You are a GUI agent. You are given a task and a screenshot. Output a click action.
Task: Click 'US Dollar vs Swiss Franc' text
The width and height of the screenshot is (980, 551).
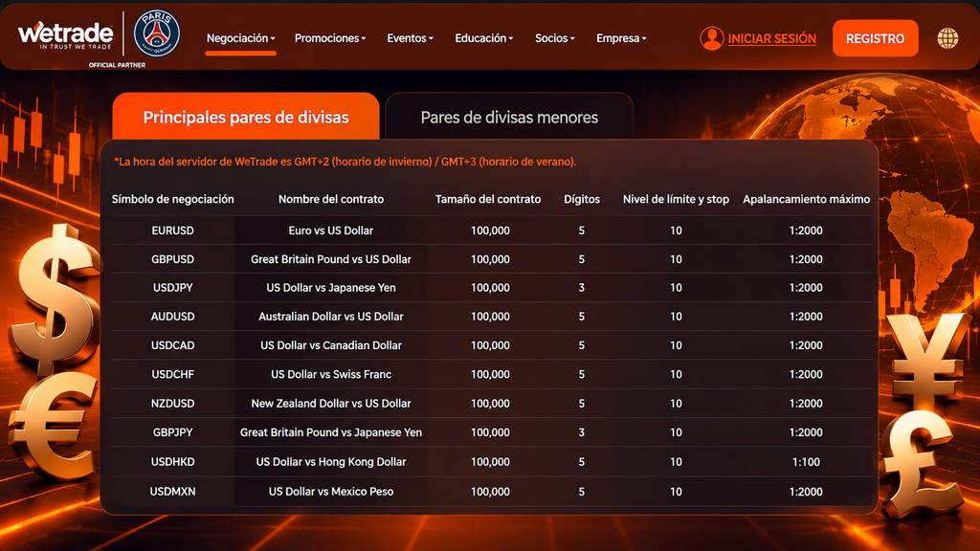tap(330, 374)
